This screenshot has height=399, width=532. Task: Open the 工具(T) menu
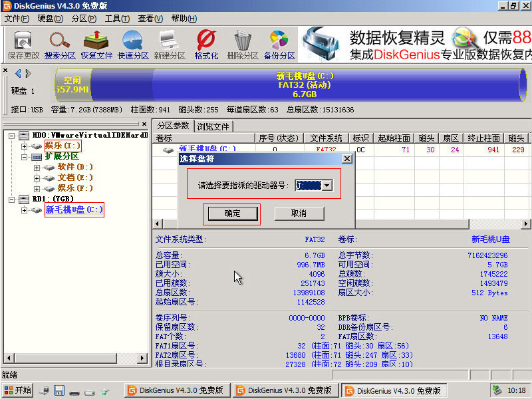(117, 19)
